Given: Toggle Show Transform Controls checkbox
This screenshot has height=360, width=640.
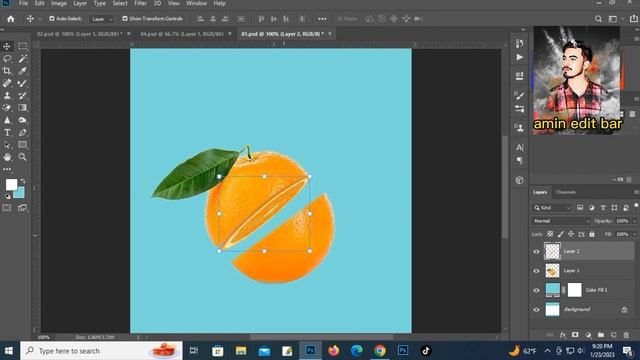Looking at the screenshot, I should (x=125, y=19).
